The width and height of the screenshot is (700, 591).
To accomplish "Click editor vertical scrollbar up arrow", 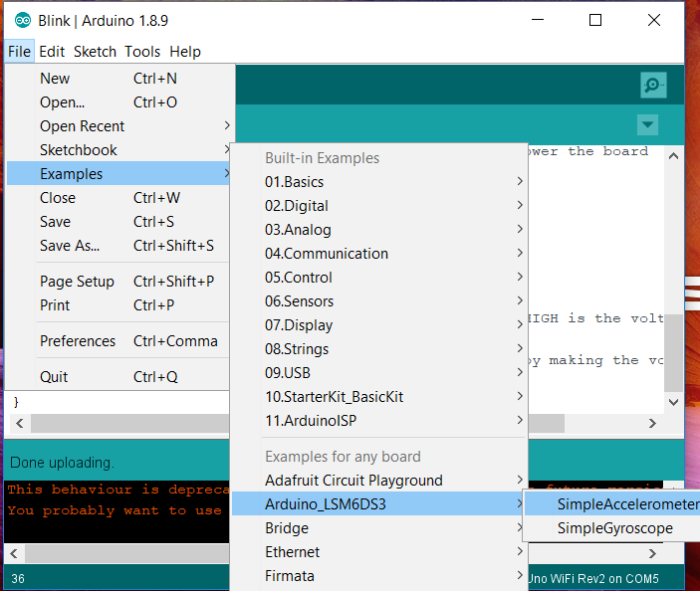I will pos(674,156).
